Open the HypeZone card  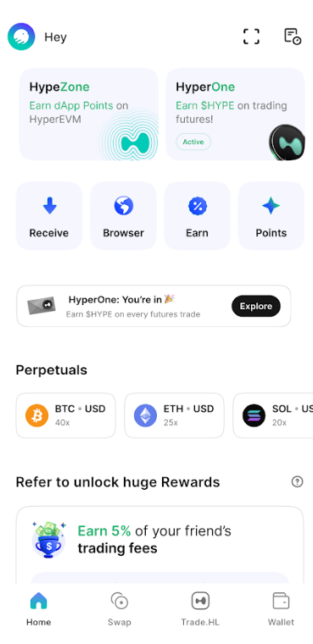[x=89, y=114]
